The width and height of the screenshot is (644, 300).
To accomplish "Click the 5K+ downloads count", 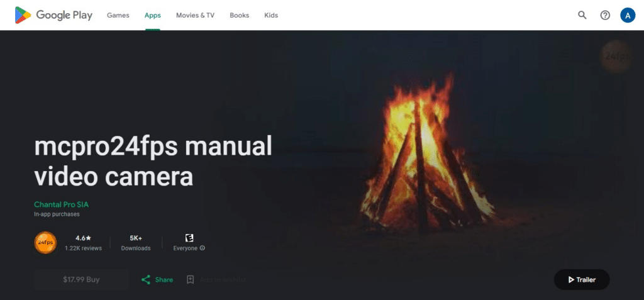I will (136, 238).
